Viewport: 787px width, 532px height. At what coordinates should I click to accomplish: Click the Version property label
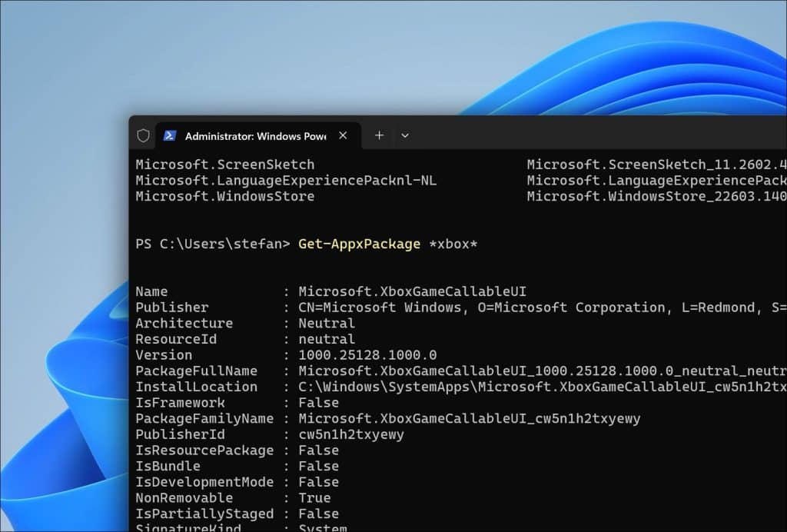point(164,355)
